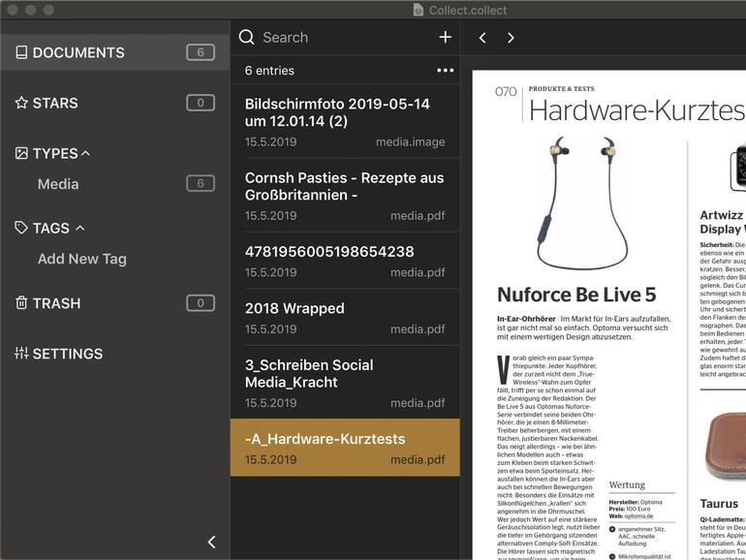Open entry Bildschirmfoto 2019-05-14 um 12.01.14 (2)
This screenshot has height=560, width=746.
(x=345, y=122)
